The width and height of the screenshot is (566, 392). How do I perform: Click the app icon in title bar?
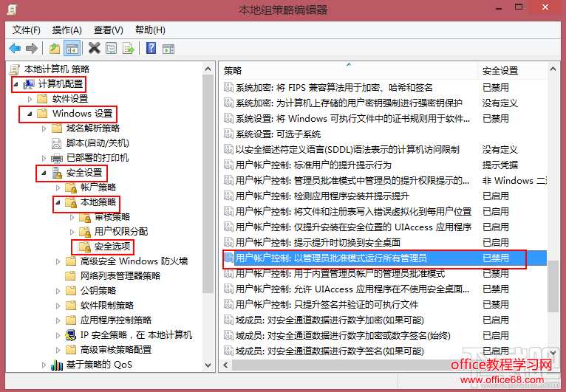coord(12,9)
